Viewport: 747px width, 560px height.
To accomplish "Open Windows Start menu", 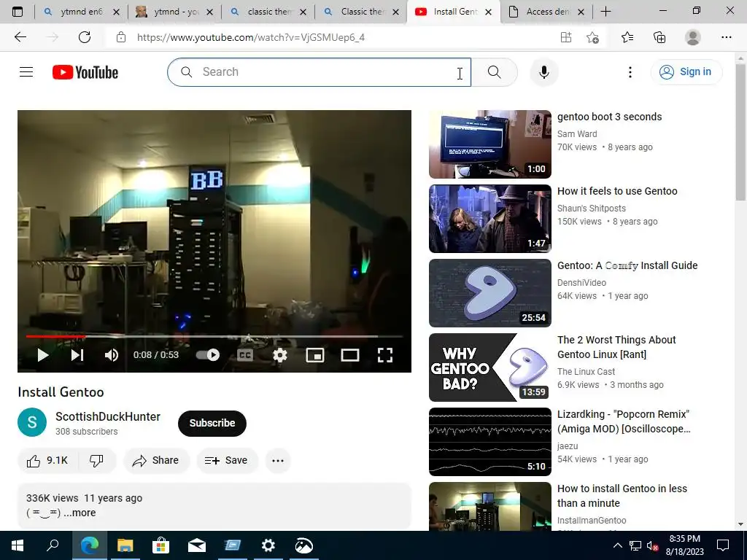I will 18,545.
